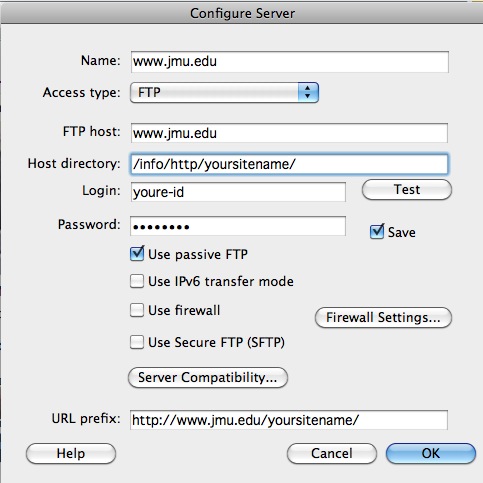Screen dimensions: 483x483
Task: Click the Help button
Action: point(71,453)
